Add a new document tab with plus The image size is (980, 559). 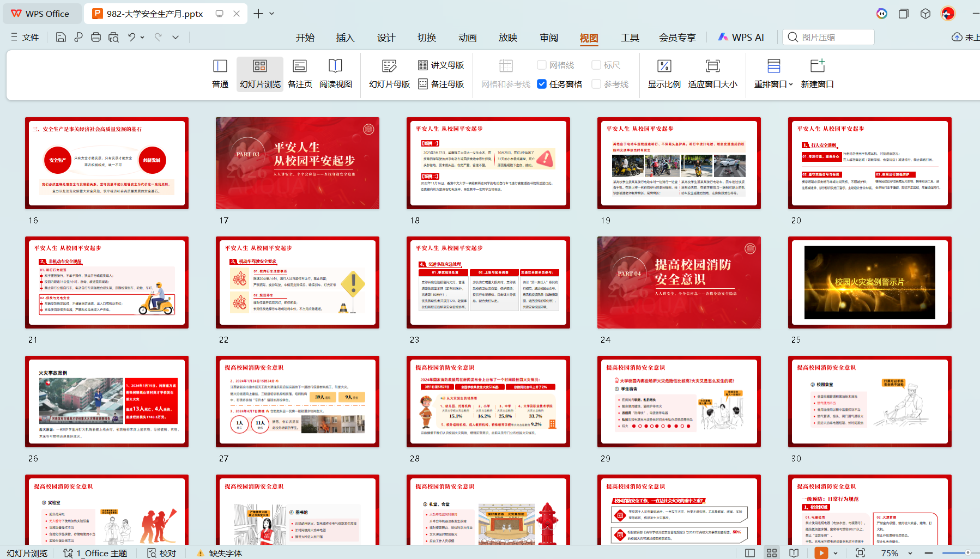click(258, 14)
